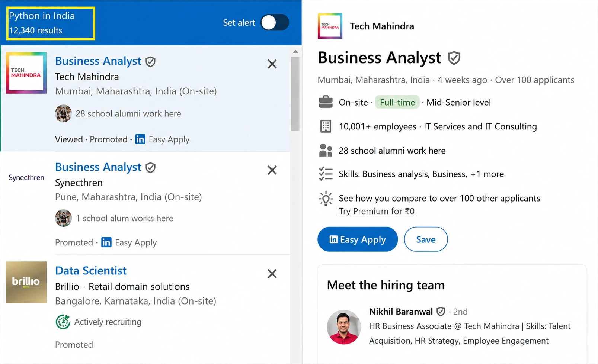
Task: Click alumni avatar beside 28 school alumni
Action: click(x=63, y=113)
